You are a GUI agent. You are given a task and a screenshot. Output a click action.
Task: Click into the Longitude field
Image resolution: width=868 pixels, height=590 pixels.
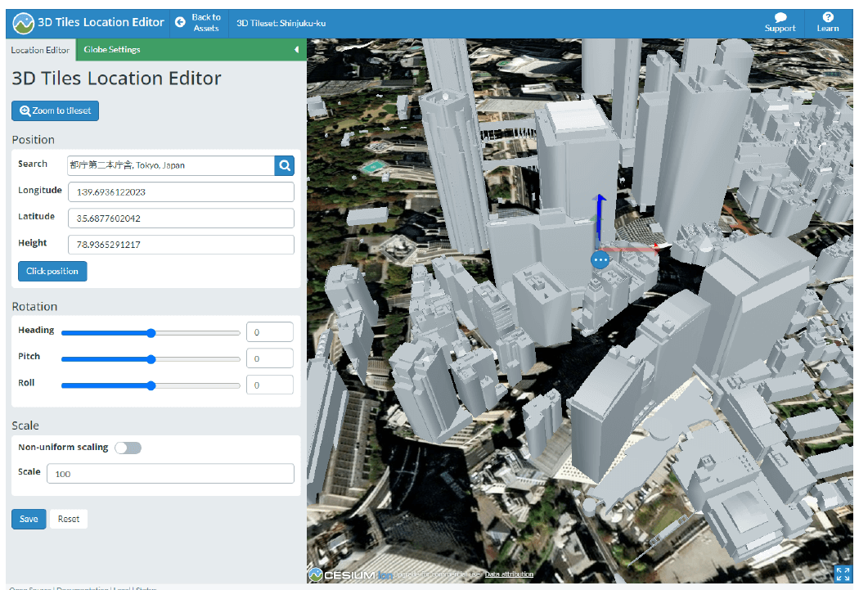pos(181,192)
